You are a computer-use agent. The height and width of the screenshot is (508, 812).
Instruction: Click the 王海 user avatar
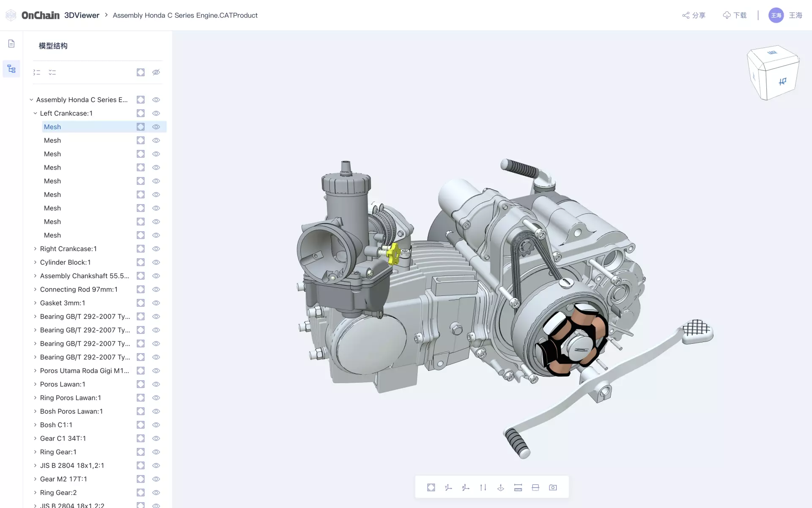coord(776,15)
